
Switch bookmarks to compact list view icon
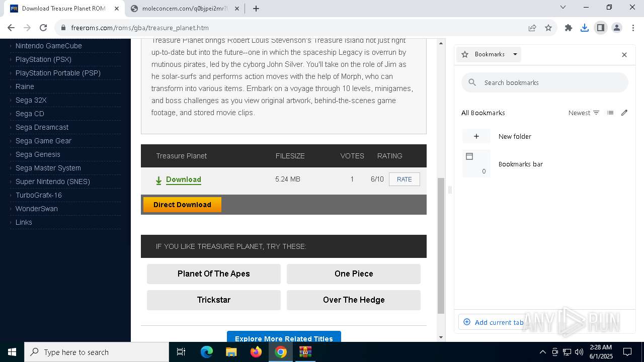pos(610,113)
